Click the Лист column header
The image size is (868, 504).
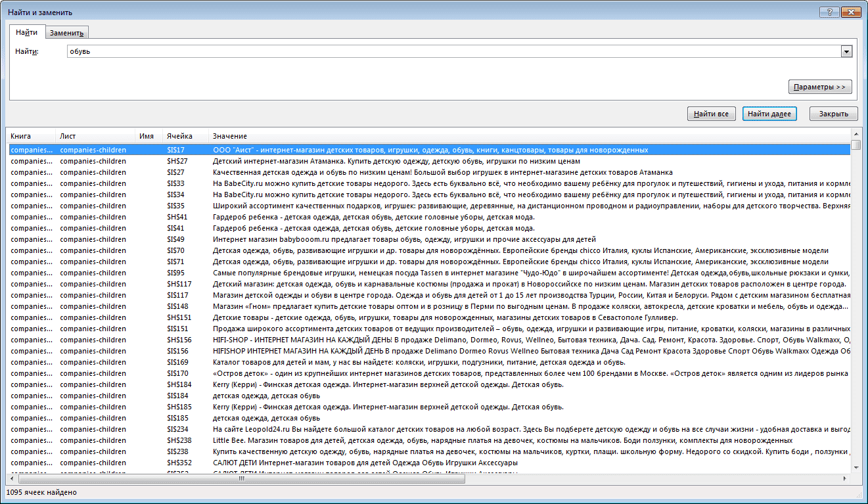(95, 136)
